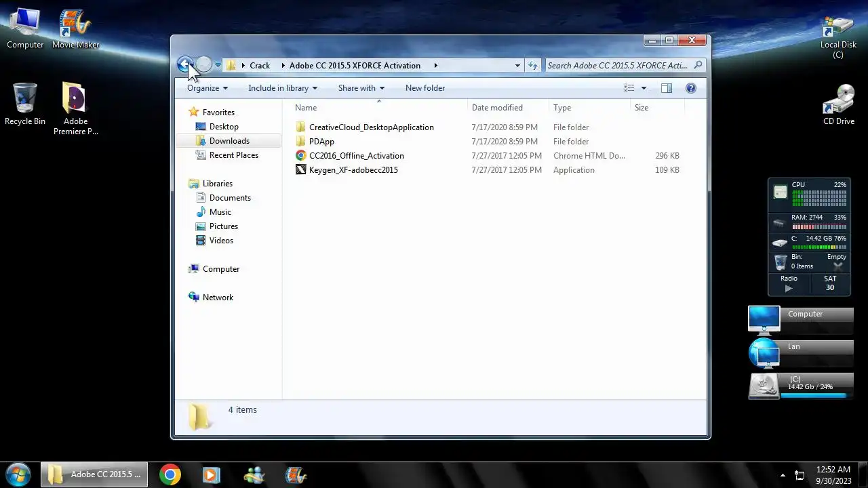This screenshot has width=868, height=488.
Task: Open Recent Places under Favorites
Action: 233,155
